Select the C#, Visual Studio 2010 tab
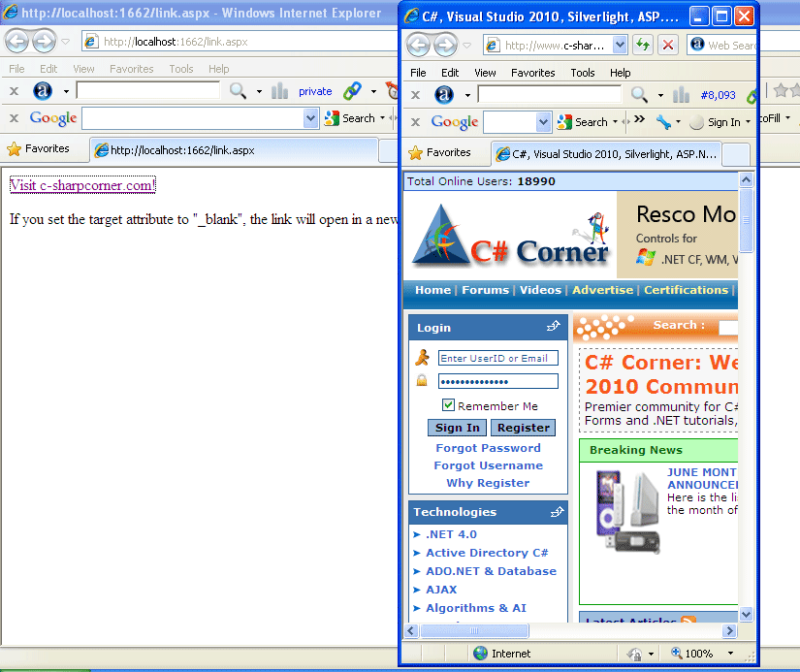The width and height of the screenshot is (800, 672). click(607, 154)
